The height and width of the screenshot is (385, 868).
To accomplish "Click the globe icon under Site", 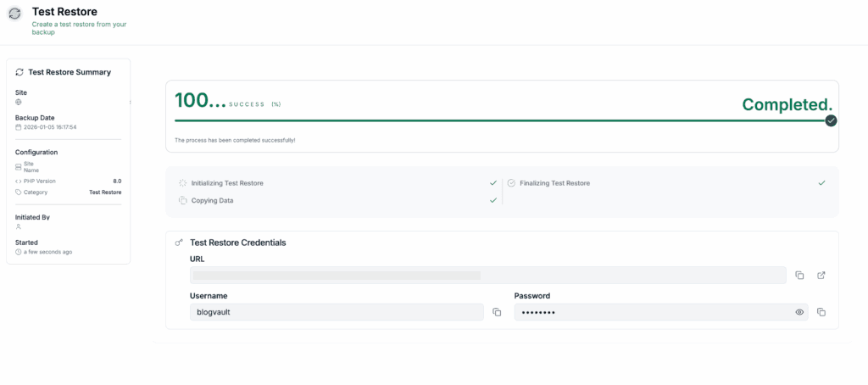I will (19, 102).
